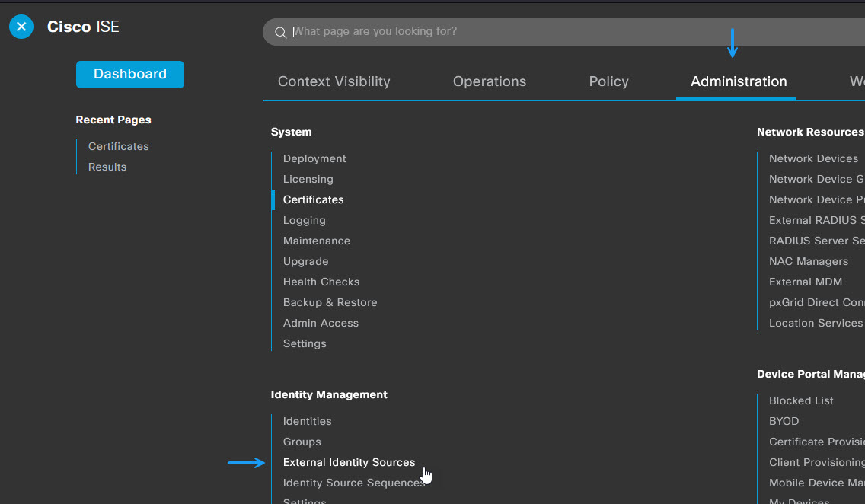Open Admin Access settings
865x504 pixels.
tap(321, 323)
